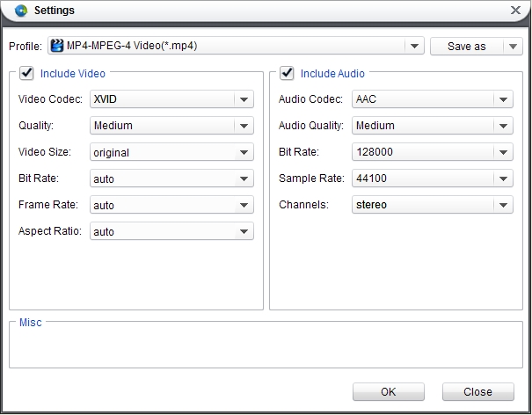Expand the Video Codec XVID dropdown
The image size is (532, 415).
tap(244, 99)
